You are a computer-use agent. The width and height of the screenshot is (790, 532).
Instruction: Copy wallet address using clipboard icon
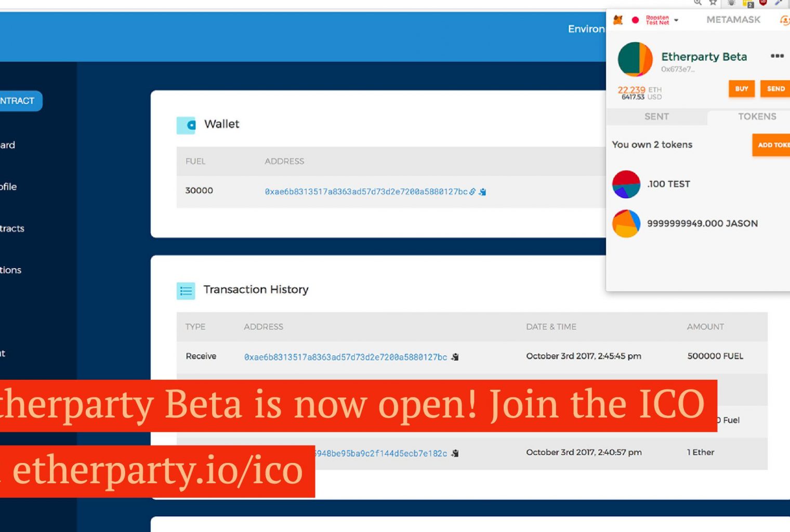point(482,192)
